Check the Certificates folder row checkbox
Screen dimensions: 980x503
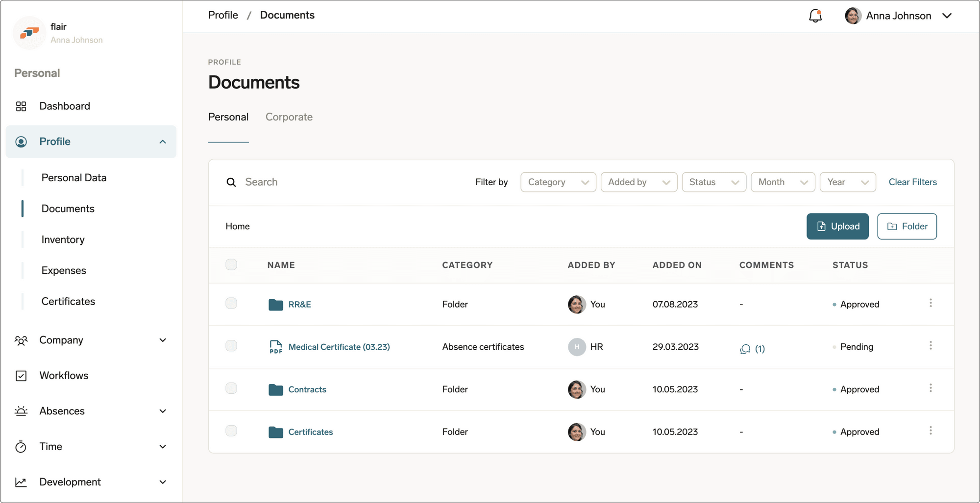(x=231, y=431)
